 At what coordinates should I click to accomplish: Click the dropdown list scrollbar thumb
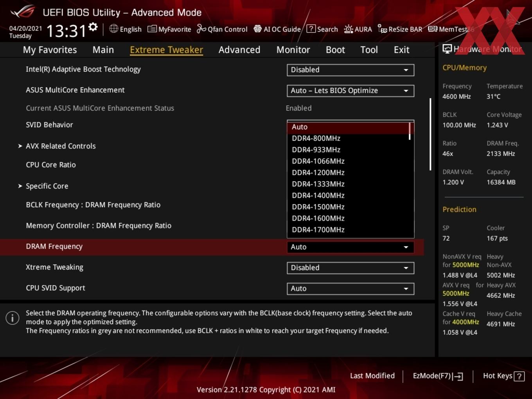(x=410, y=131)
